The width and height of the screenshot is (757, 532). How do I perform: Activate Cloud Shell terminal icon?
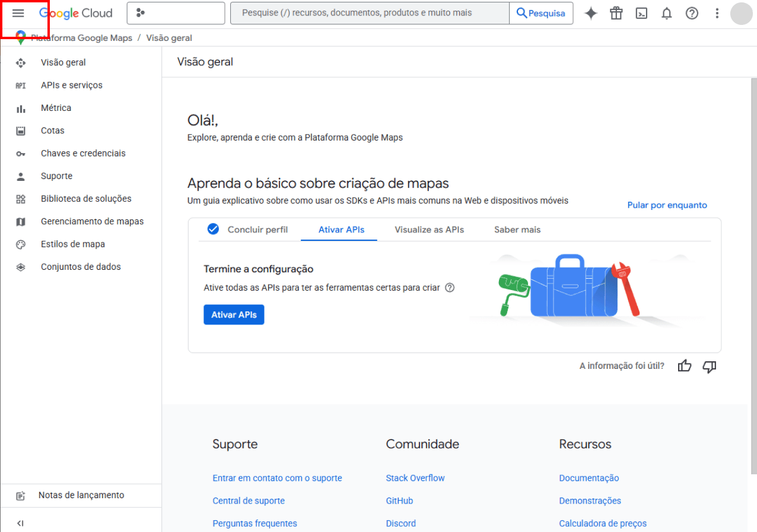641,13
